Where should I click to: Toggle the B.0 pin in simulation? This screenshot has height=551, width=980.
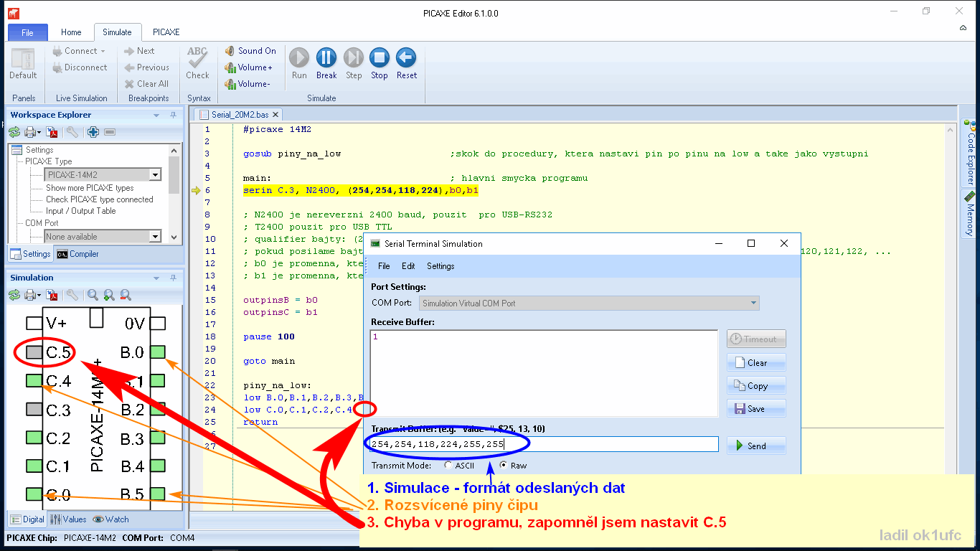pos(159,352)
